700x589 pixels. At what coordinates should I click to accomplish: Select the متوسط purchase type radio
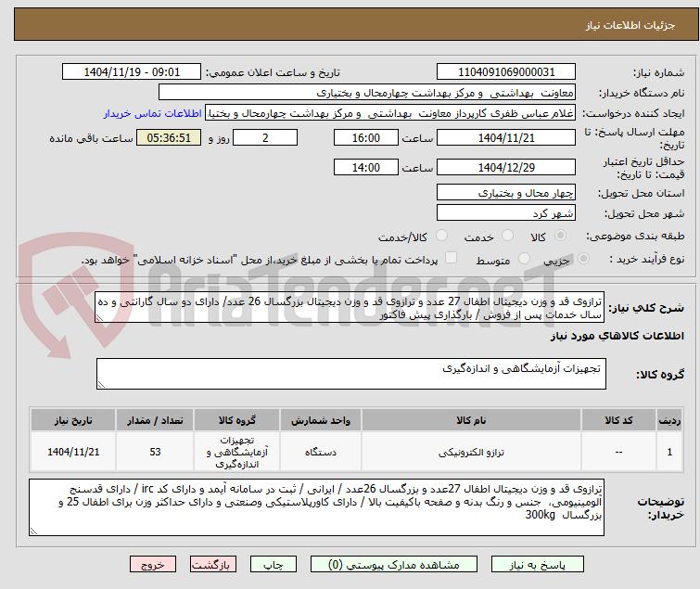[524, 259]
